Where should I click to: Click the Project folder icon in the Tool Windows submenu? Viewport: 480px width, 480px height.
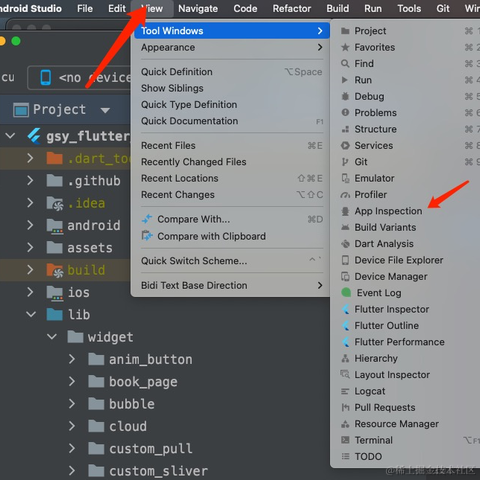click(x=345, y=31)
